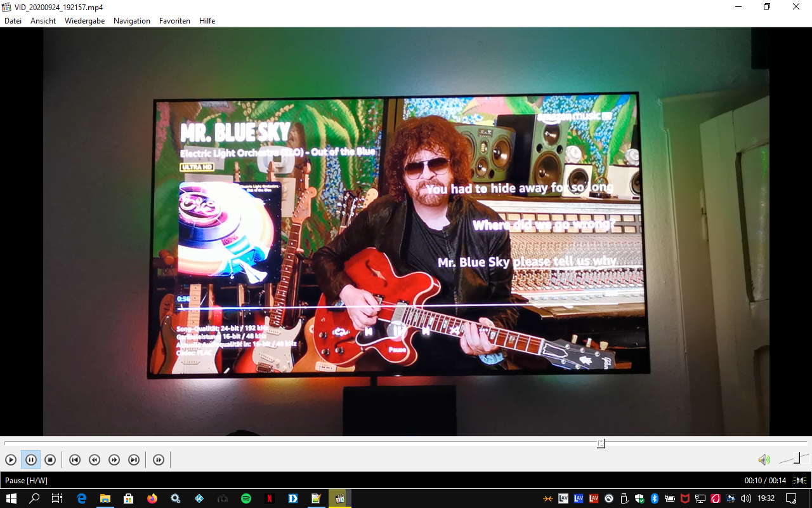Decrease playback speed with rewind button

95,460
